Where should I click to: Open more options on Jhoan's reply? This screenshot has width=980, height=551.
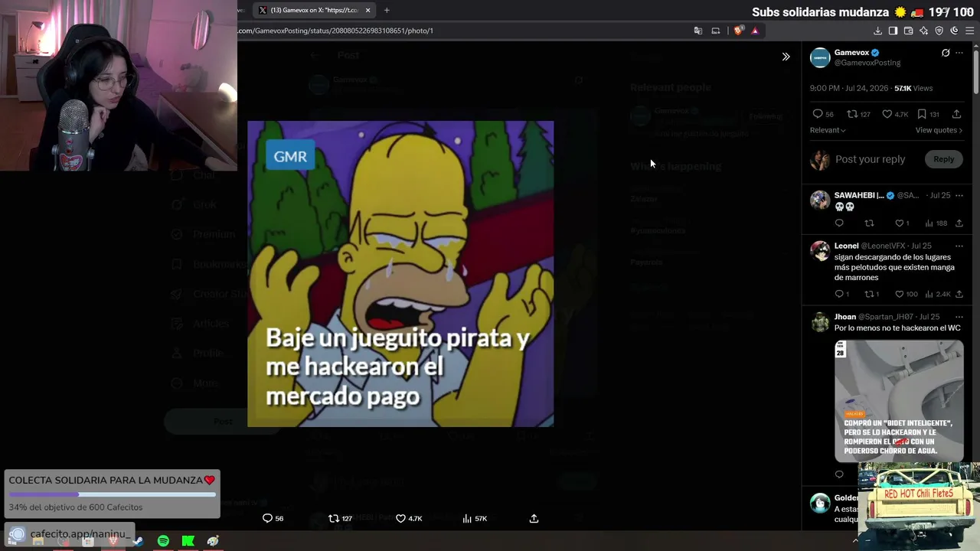(959, 317)
